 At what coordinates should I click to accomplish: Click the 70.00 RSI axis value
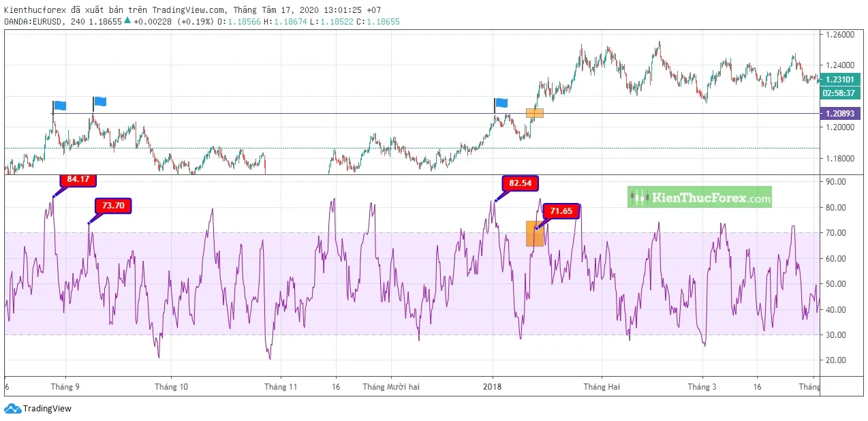(x=835, y=233)
